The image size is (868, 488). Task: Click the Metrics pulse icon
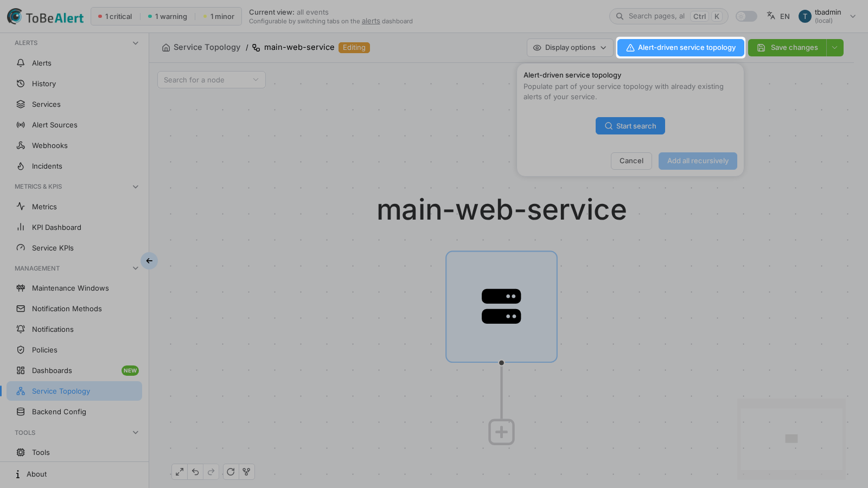21,207
